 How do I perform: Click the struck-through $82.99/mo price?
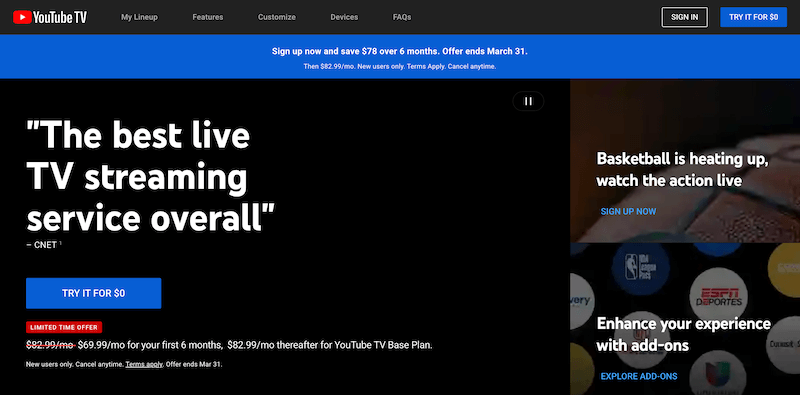tap(51, 345)
